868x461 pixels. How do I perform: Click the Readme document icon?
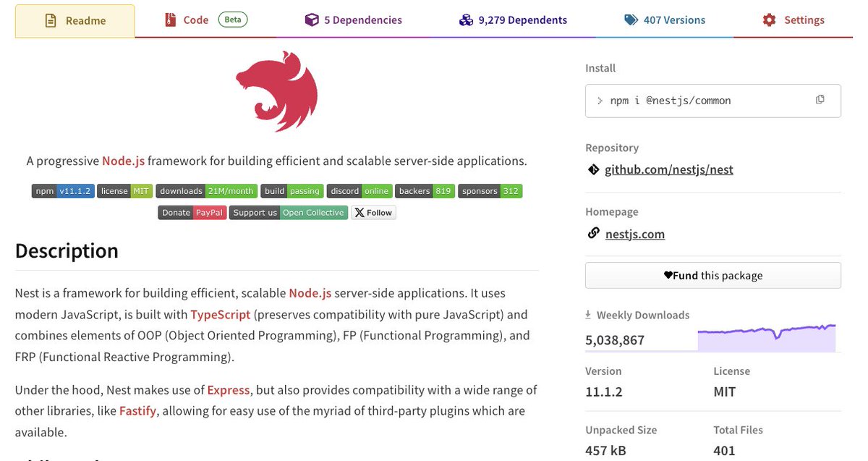[x=50, y=20]
